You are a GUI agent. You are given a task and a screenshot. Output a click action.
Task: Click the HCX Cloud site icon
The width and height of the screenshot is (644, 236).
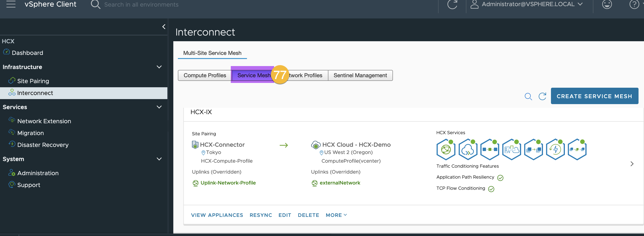tap(316, 145)
